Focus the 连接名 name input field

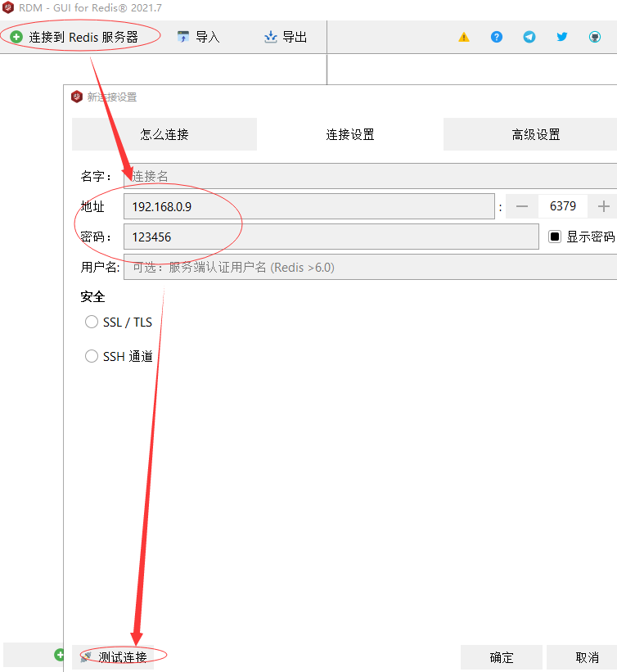[x=370, y=176]
